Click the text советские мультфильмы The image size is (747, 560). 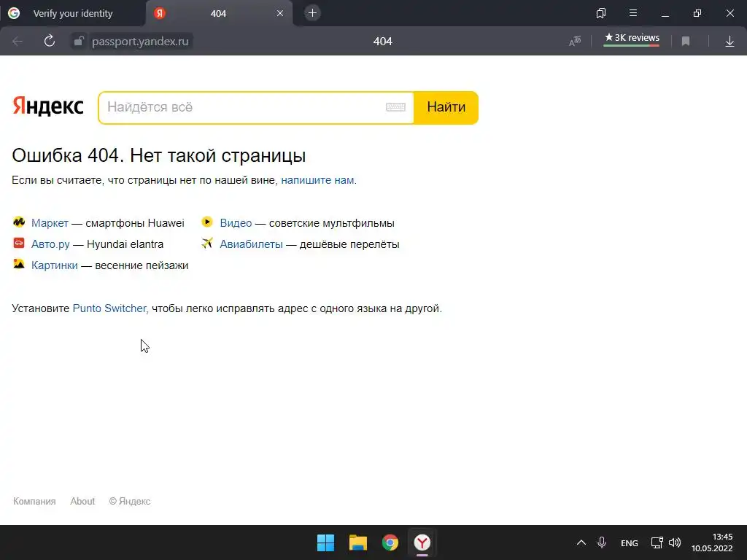pos(332,223)
